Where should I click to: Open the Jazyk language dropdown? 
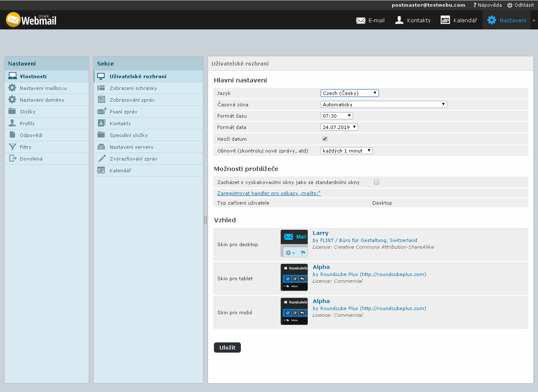(349, 93)
